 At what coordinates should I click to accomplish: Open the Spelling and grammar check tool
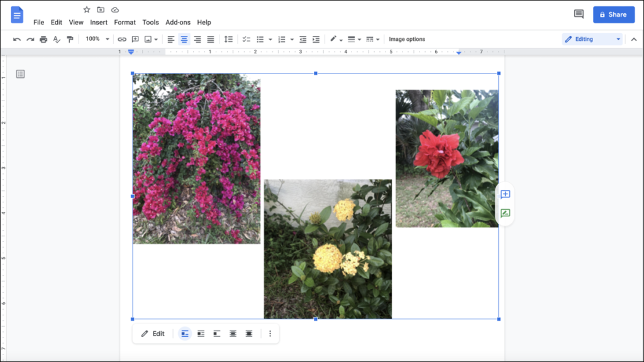56,39
